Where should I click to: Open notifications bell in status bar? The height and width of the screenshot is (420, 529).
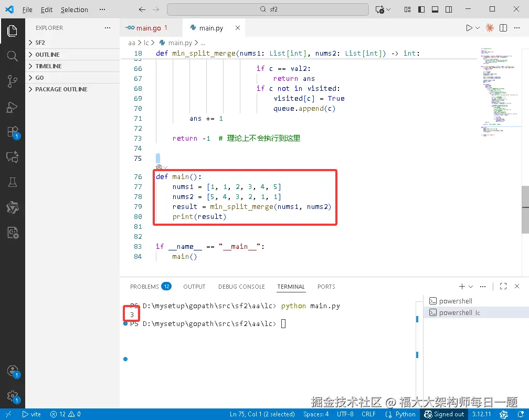(520, 414)
